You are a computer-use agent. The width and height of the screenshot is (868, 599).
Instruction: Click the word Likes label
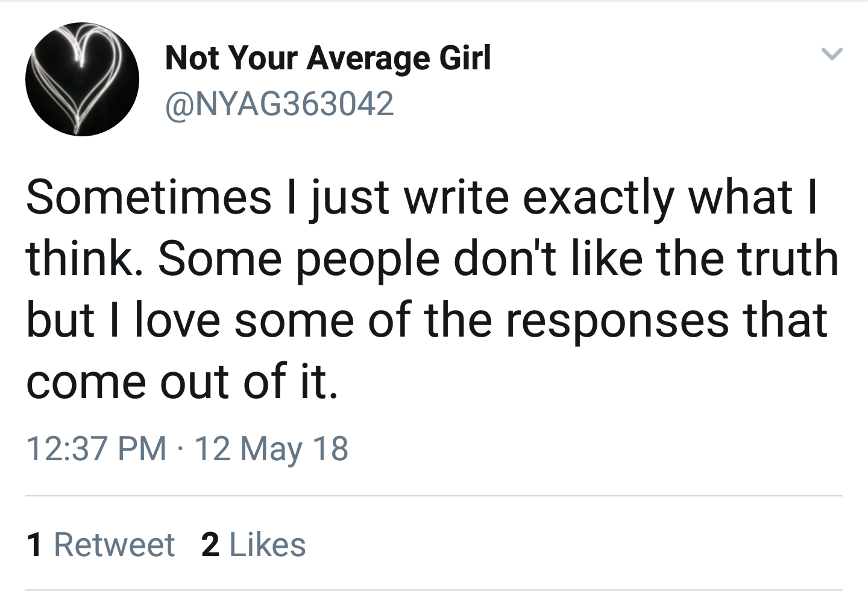[x=268, y=545]
